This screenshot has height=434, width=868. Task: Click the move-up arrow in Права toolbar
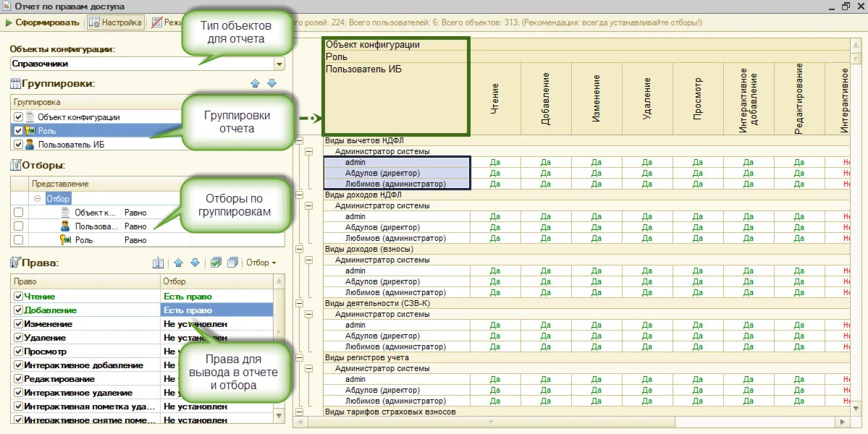(x=178, y=263)
